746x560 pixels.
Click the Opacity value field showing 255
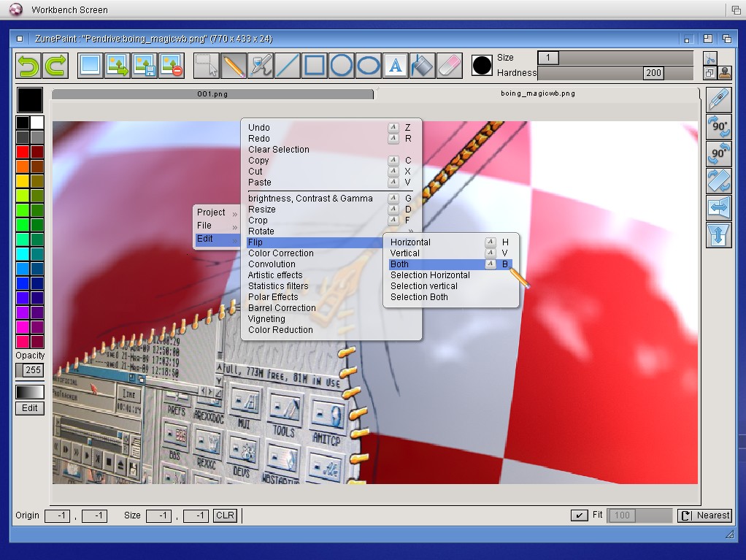33,370
